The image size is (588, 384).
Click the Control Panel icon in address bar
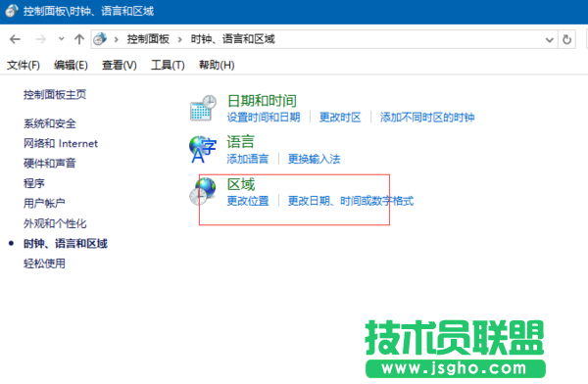tap(100, 39)
